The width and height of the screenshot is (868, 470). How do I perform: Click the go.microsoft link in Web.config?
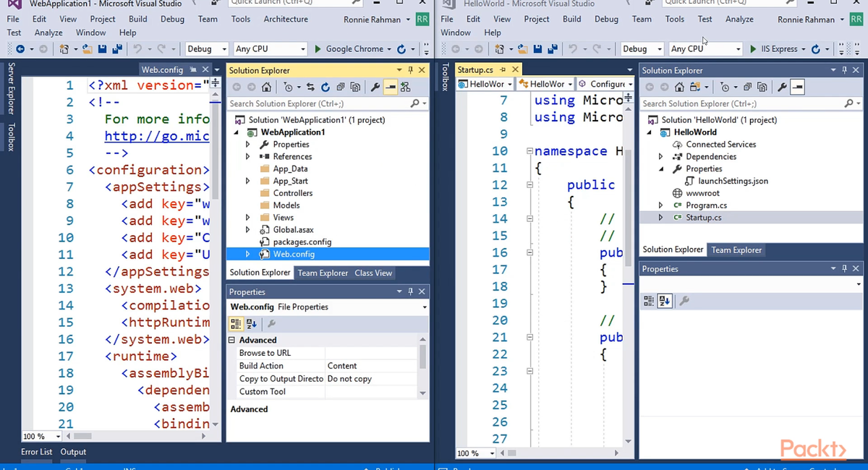[157, 136]
